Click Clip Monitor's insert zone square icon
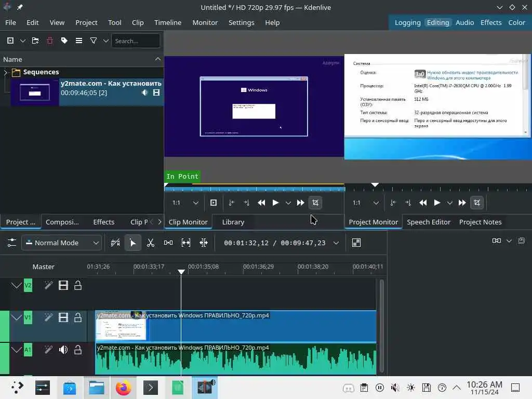 click(214, 203)
